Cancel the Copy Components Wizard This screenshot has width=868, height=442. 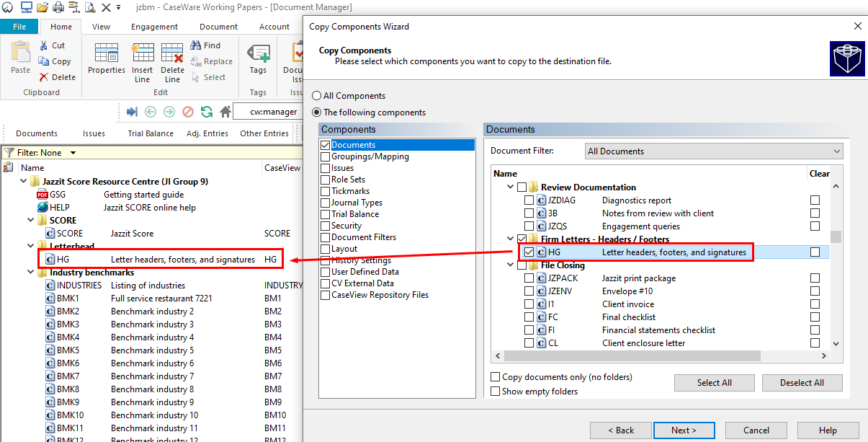(x=756, y=430)
